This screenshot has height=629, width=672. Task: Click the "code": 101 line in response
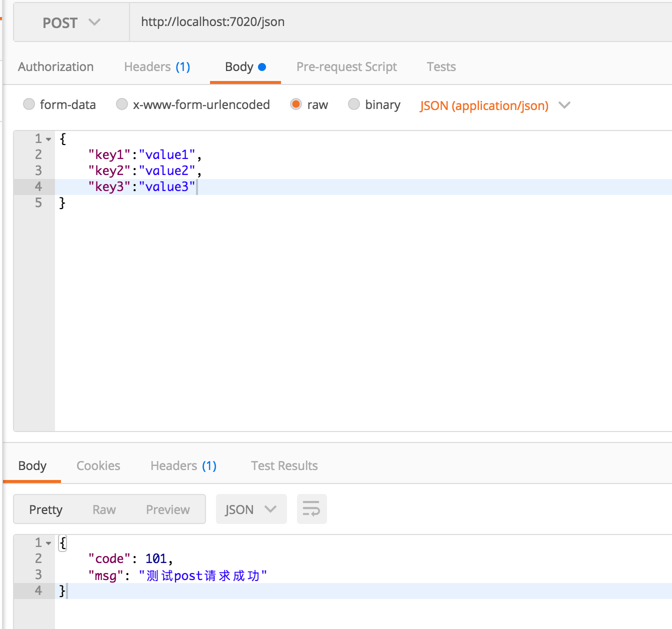pos(130,558)
